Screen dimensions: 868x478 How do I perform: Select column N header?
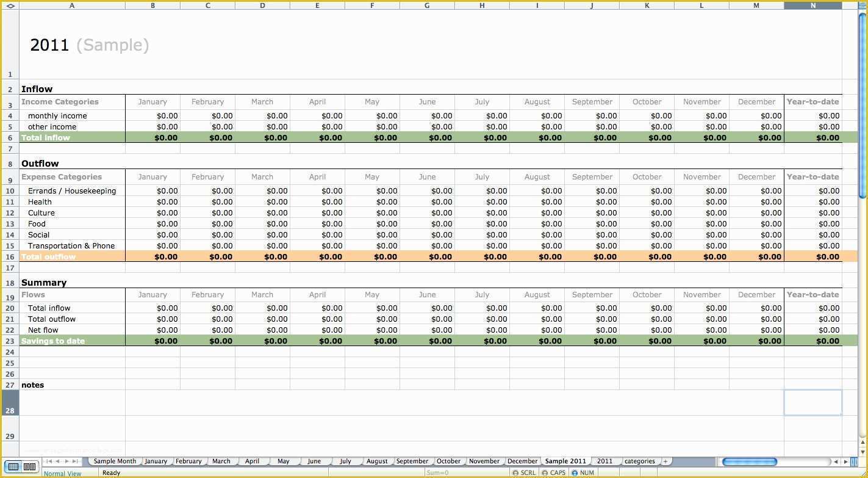tap(813, 5)
